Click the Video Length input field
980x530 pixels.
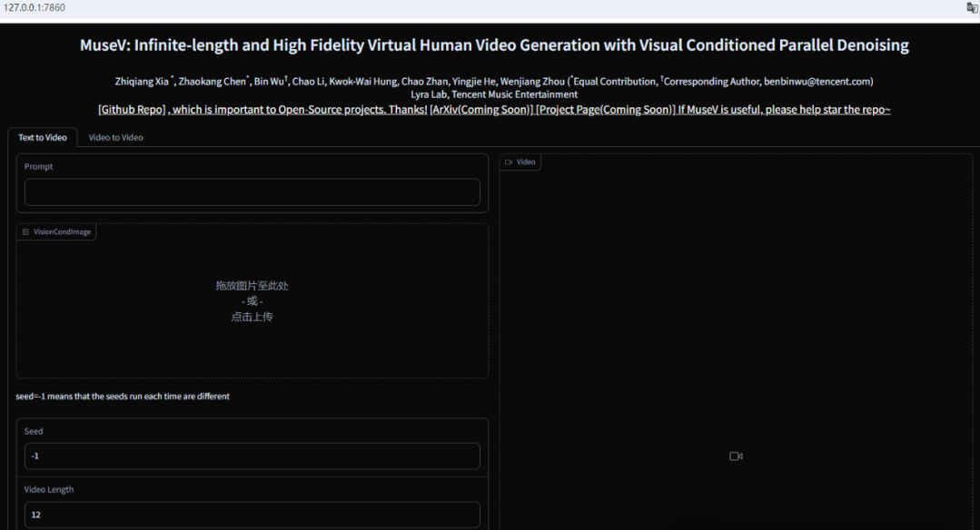pyautogui.click(x=252, y=515)
